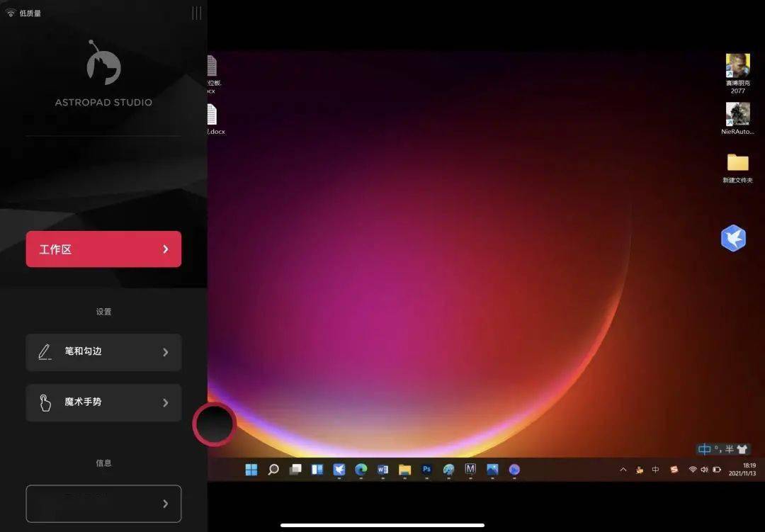Open Microsoft Edge from the taskbar
The width and height of the screenshot is (765, 532).
[x=361, y=470]
